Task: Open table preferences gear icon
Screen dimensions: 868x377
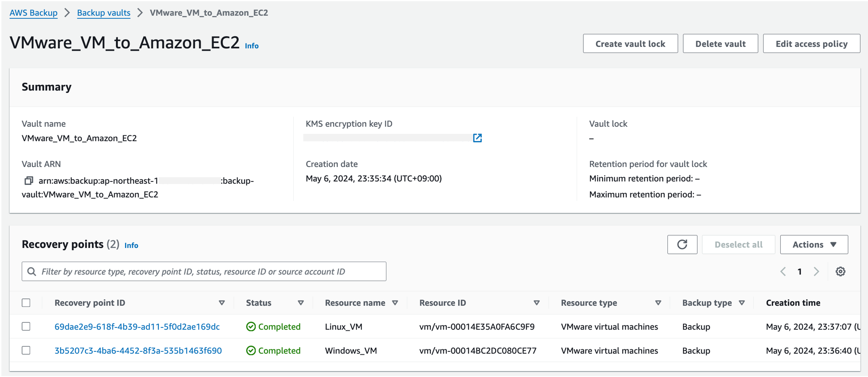Action: [840, 272]
